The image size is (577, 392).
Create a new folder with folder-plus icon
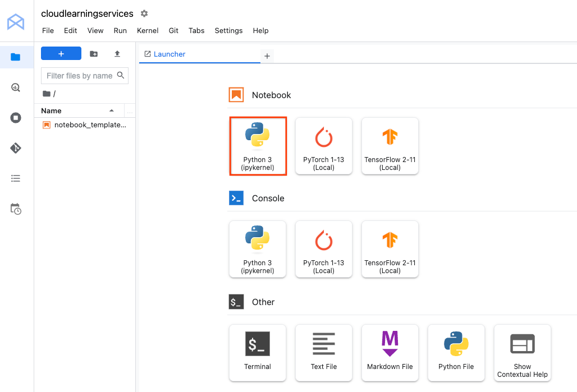click(x=94, y=54)
